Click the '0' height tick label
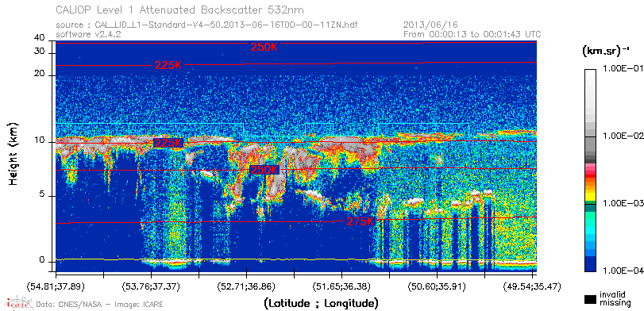The width and height of the screenshot is (644, 311). (x=41, y=260)
